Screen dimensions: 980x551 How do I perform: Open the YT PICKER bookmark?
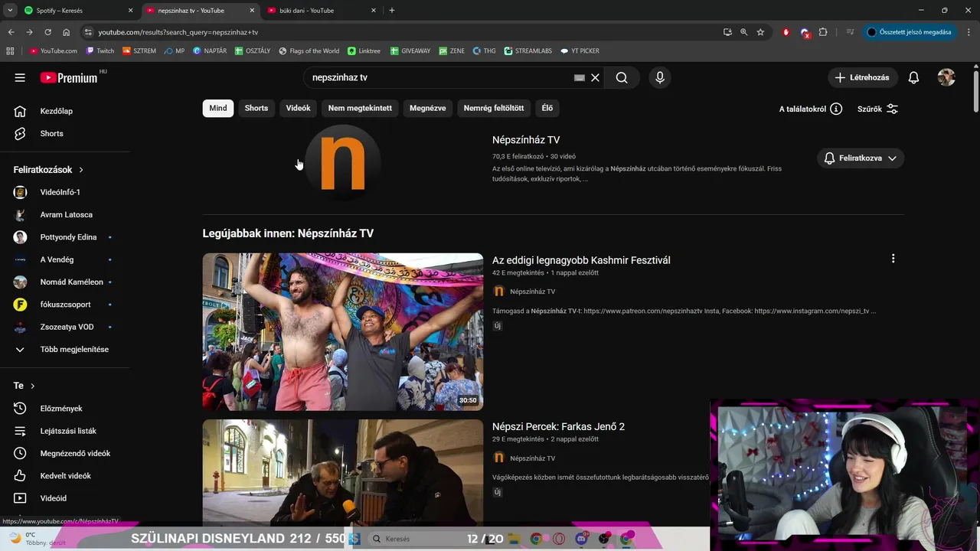(x=580, y=51)
